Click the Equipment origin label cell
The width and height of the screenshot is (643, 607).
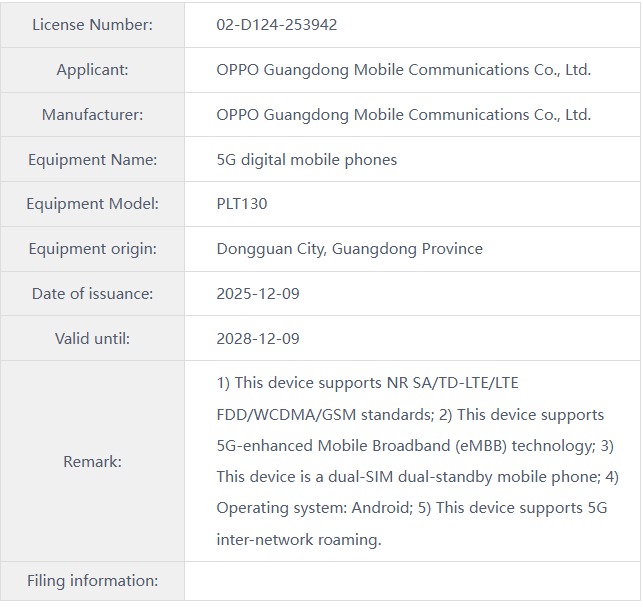[x=92, y=249]
